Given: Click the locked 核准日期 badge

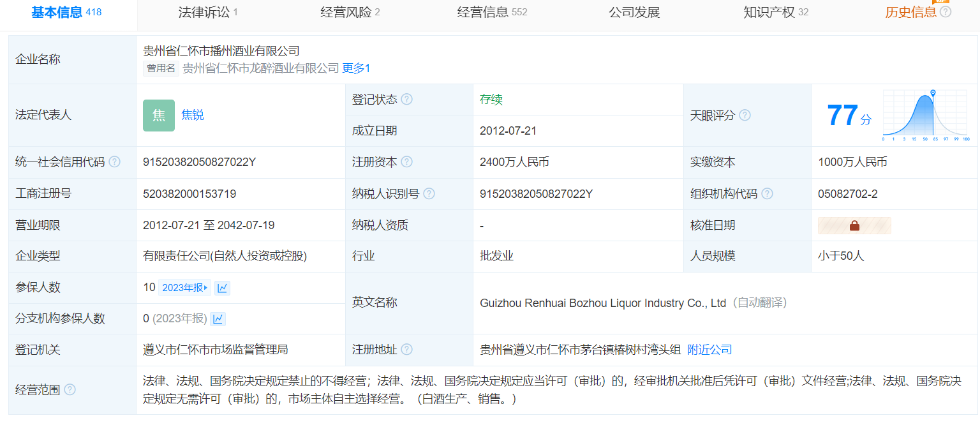Looking at the screenshot, I should (854, 225).
